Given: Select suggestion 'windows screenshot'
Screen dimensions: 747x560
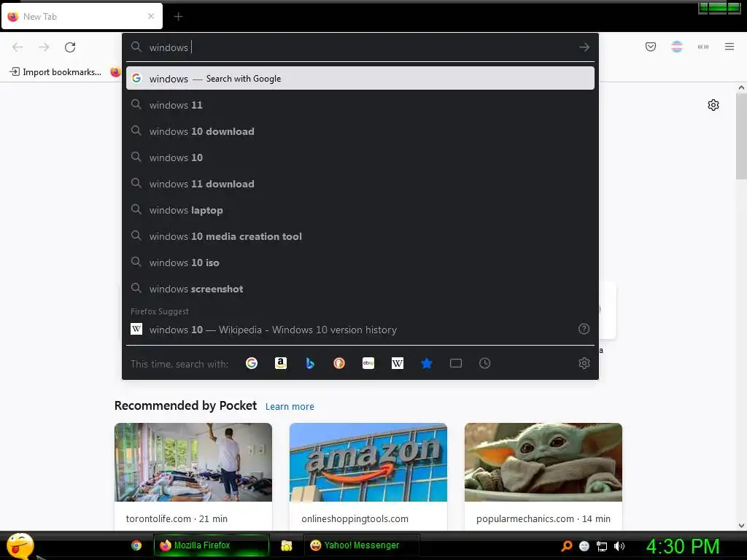Looking at the screenshot, I should pos(360,289).
